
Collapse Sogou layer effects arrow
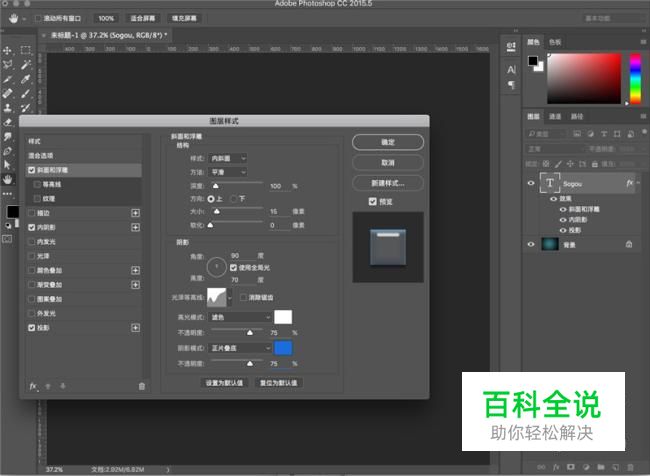tap(638, 183)
